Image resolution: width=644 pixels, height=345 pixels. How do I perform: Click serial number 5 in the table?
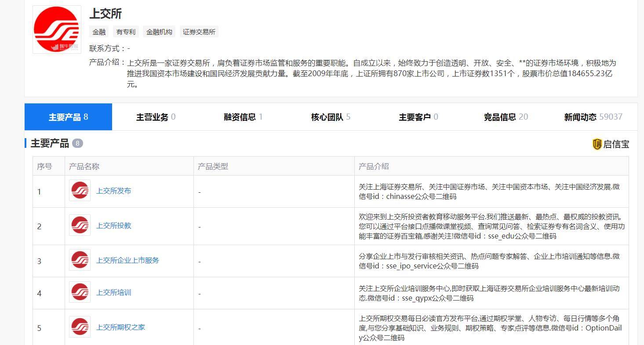[39, 328]
